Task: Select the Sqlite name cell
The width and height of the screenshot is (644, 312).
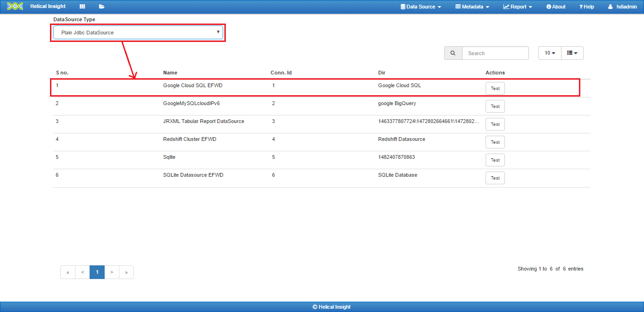Action: (x=169, y=157)
